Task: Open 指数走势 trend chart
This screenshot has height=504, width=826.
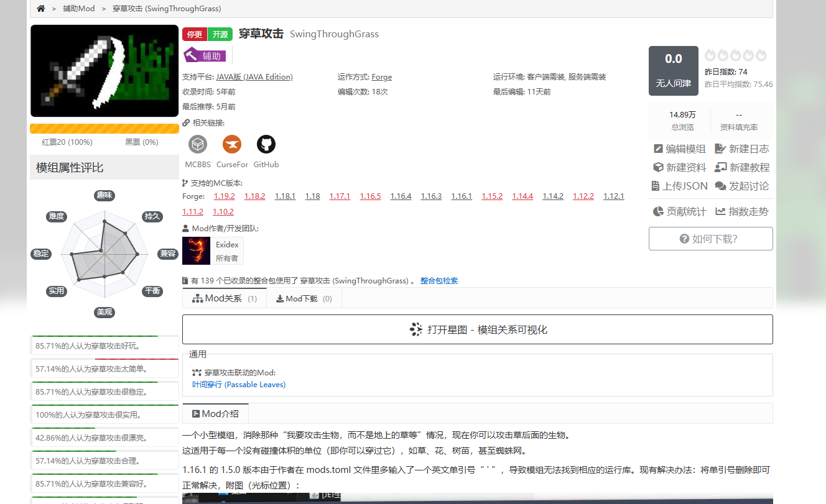Action: click(x=742, y=212)
